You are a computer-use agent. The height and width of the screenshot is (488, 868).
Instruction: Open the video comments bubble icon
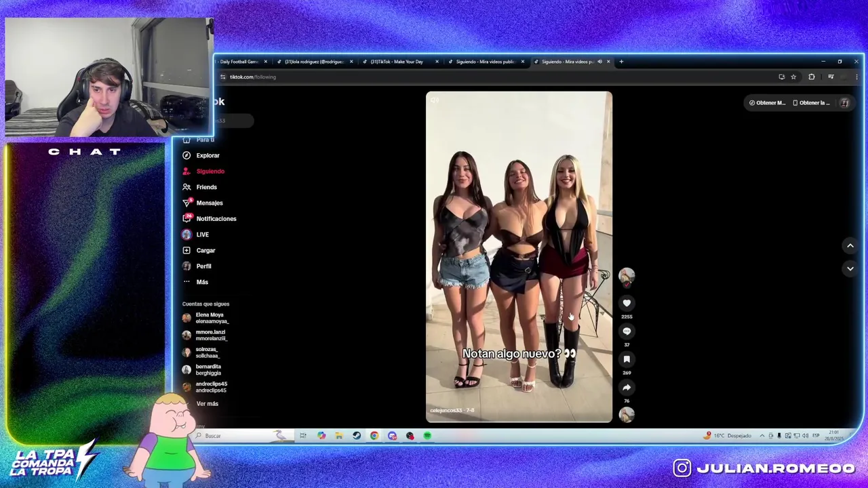(627, 331)
